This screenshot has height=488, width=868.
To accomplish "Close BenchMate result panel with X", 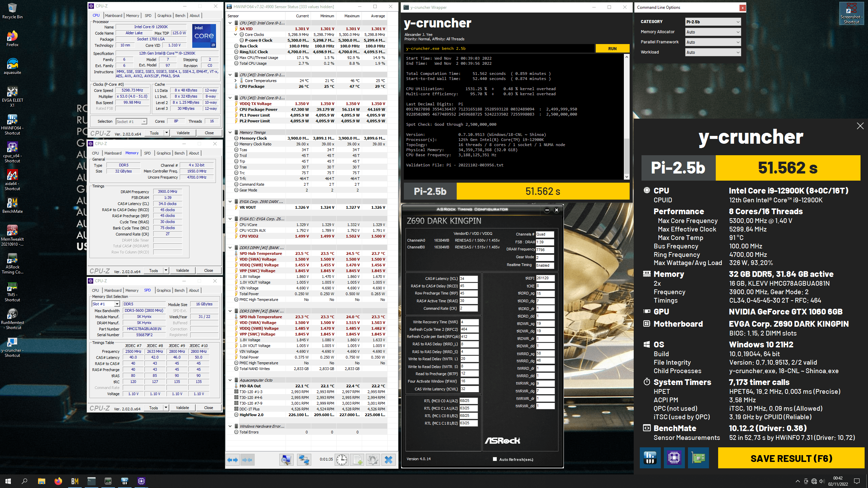I will tap(860, 126).
